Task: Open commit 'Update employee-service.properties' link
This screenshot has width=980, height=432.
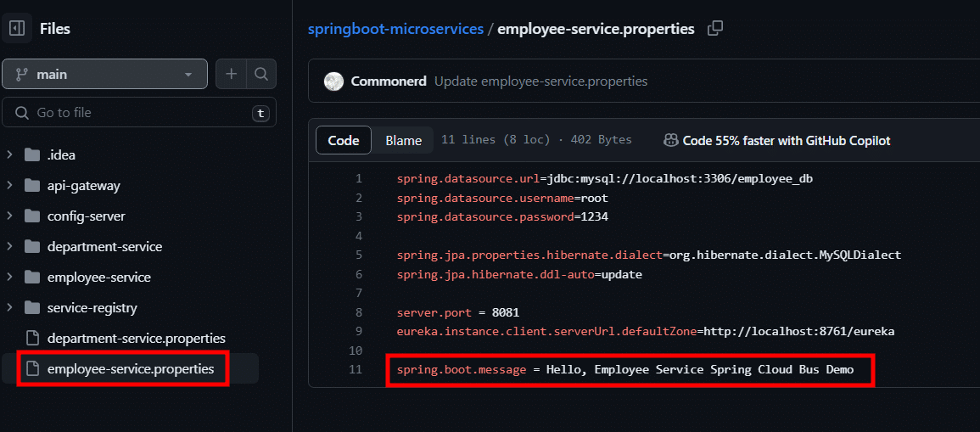Action: point(540,81)
